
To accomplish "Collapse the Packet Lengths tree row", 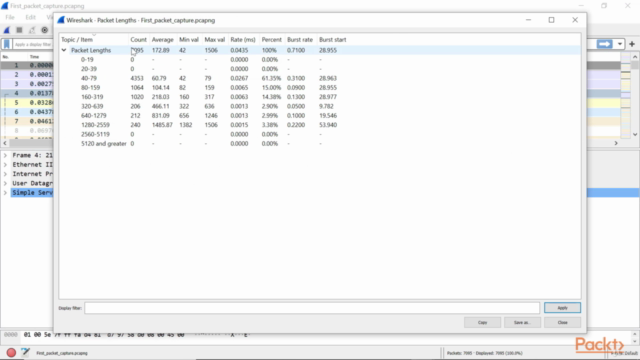I will (x=64, y=50).
